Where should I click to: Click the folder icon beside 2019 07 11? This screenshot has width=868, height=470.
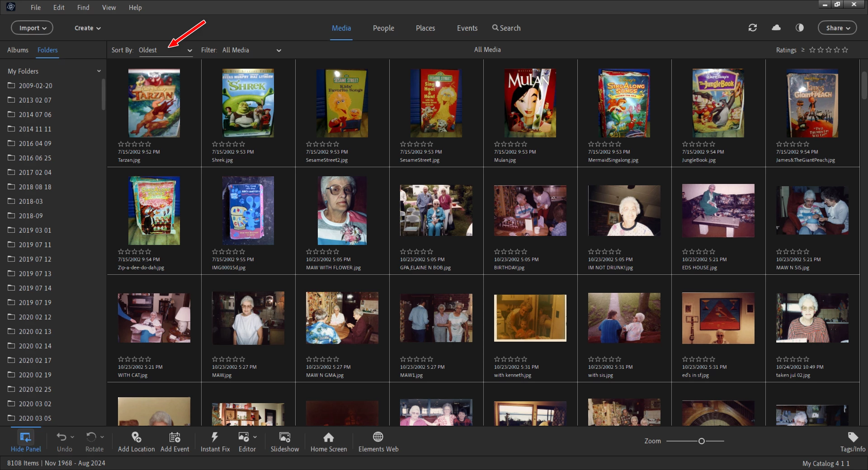click(11, 244)
